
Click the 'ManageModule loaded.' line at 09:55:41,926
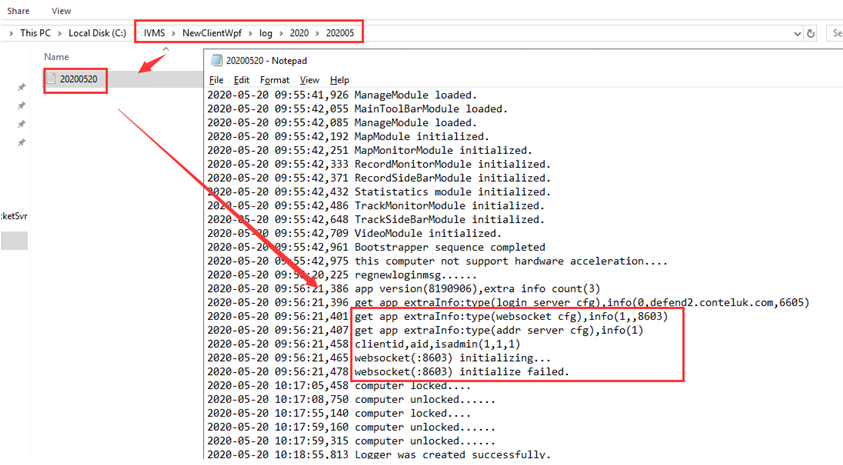point(342,95)
